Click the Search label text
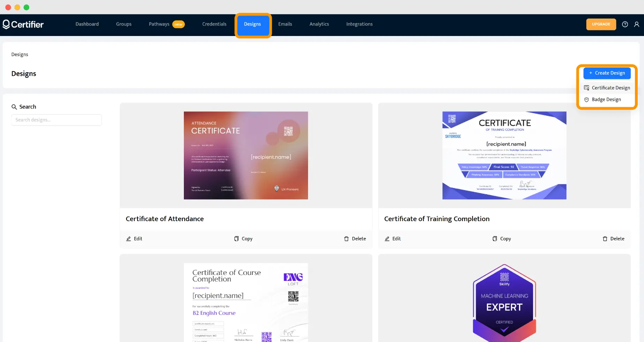The width and height of the screenshot is (644, 342). pyautogui.click(x=28, y=107)
